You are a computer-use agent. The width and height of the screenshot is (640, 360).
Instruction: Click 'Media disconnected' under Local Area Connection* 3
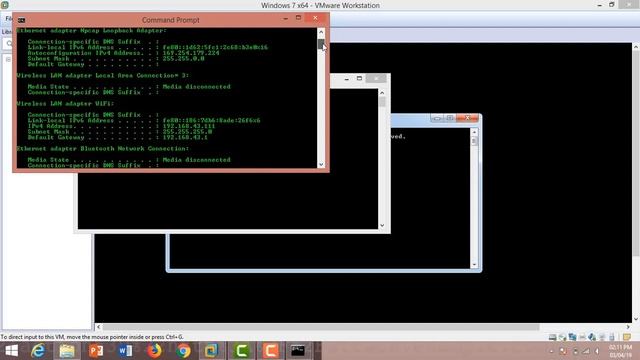(196, 87)
